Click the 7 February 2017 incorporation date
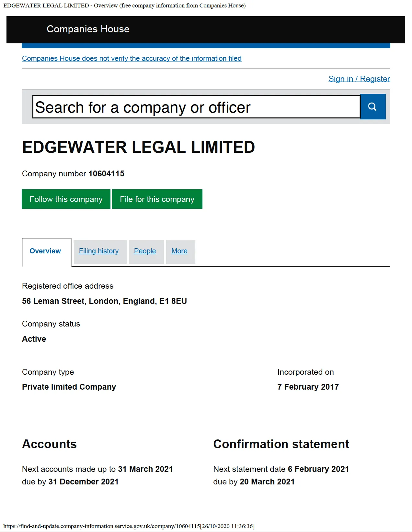The height and width of the screenshot is (532, 412). click(x=308, y=387)
